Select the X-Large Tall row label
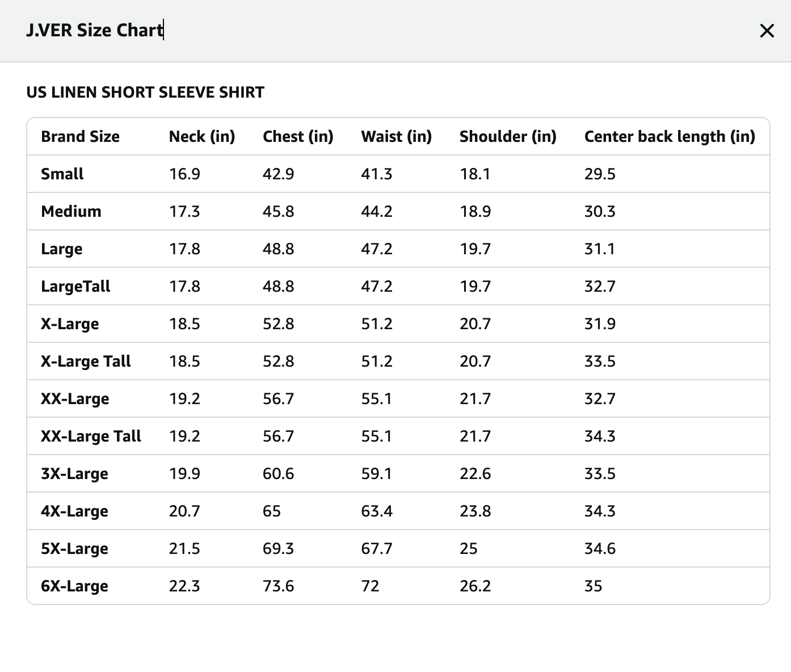The width and height of the screenshot is (791, 672). (x=86, y=362)
